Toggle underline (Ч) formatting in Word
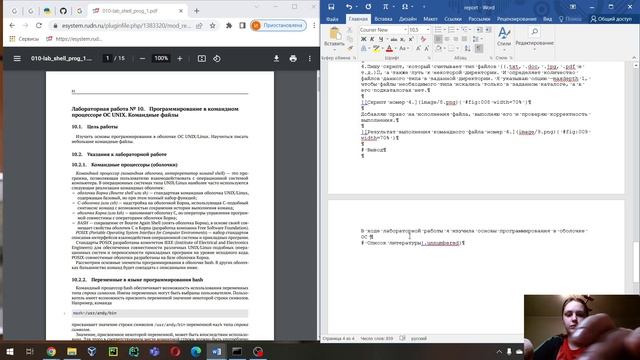 pos(381,39)
